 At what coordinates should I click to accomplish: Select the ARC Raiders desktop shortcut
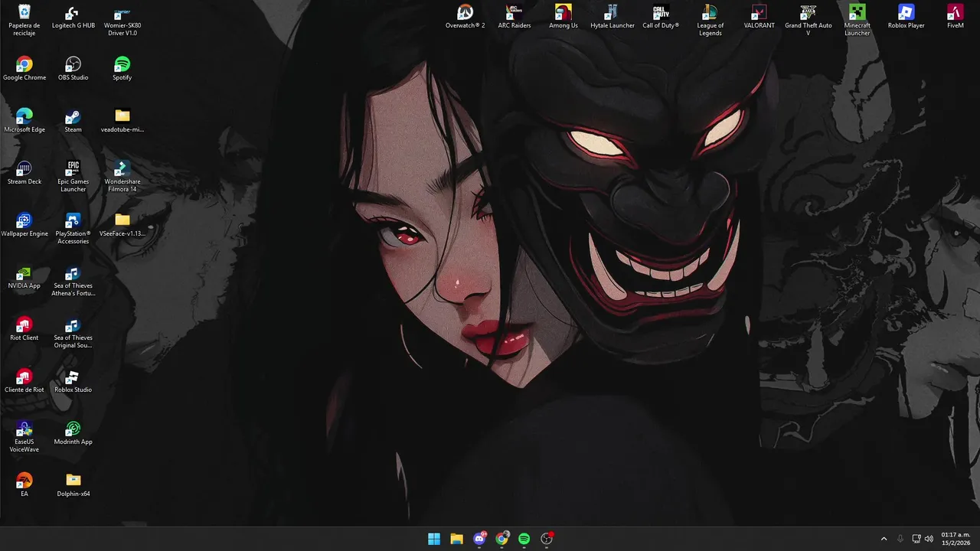pos(514,17)
